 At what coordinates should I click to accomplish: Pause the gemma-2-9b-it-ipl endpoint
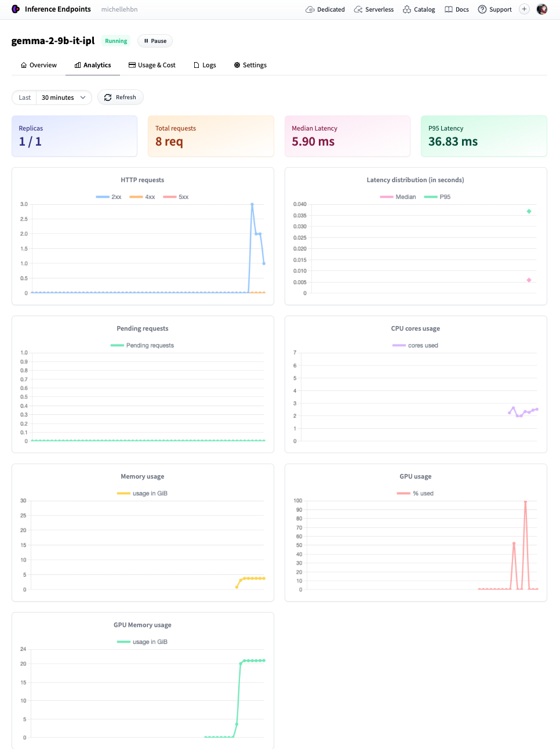[x=155, y=41]
